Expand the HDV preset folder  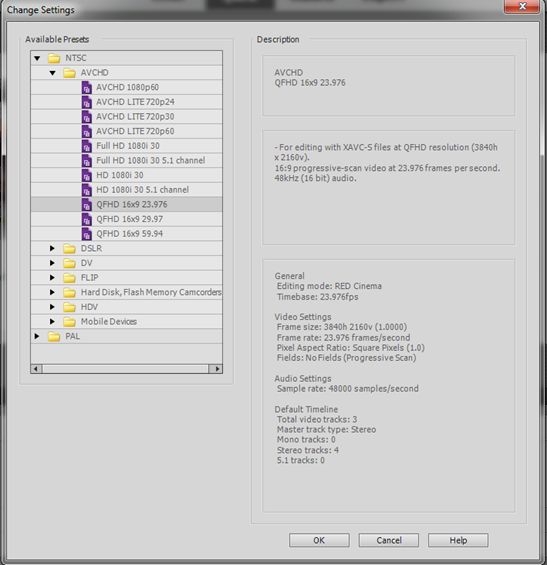click(x=52, y=307)
